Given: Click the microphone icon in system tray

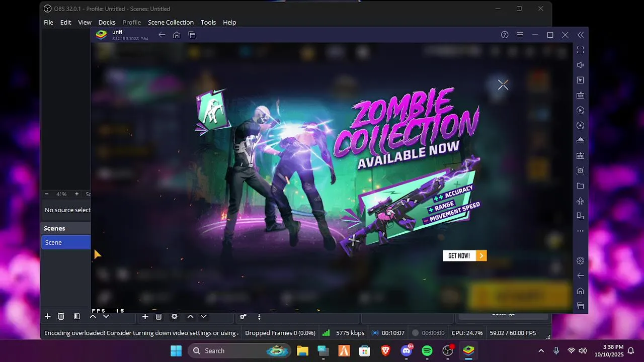Looking at the screenshot, I should (556, 351).
